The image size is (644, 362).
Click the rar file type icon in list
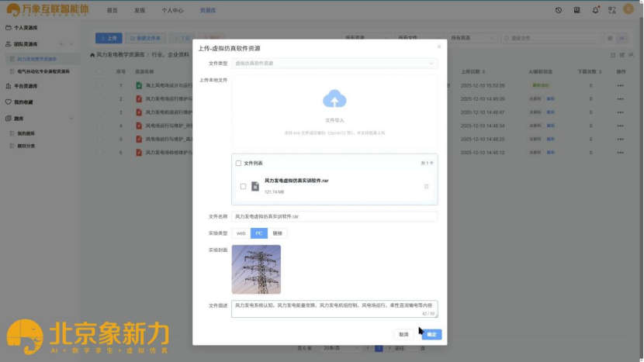coord(255,186)
